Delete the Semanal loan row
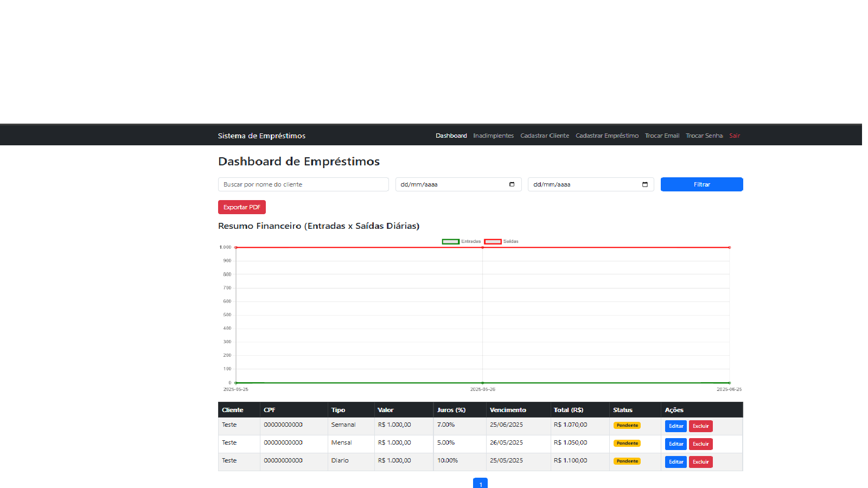Screen dimensions: 868x488 pos(700,426)
